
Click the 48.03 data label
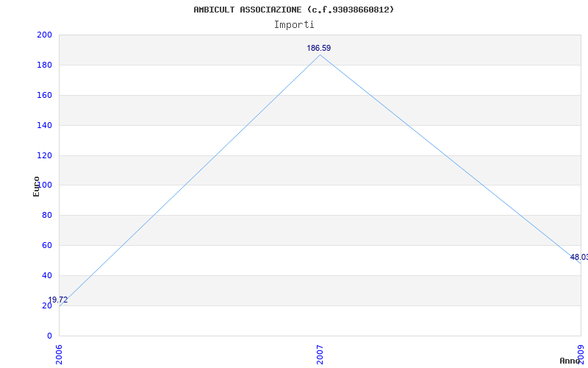click(579, 257)
